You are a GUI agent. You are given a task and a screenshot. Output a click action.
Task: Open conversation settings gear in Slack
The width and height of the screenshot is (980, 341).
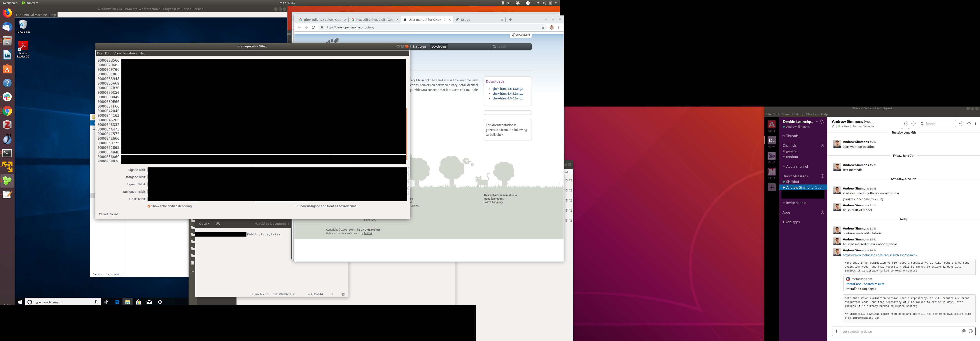pos(913,124)
